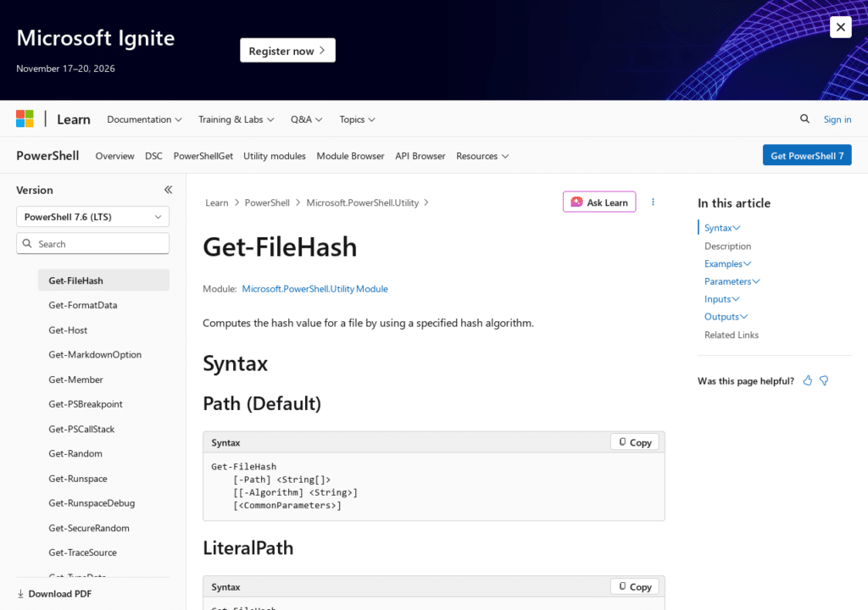Viewport: 868px width, 610px height.
Task: Click the sidebar Search input field
Action: pos(92,243)
